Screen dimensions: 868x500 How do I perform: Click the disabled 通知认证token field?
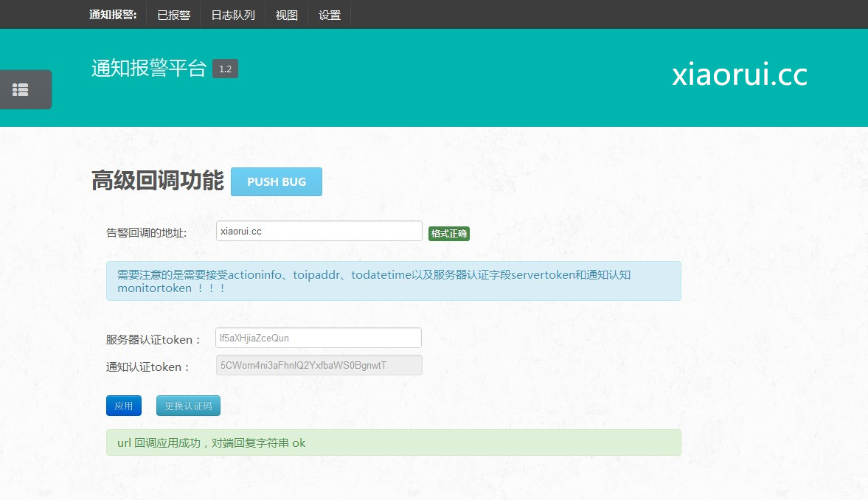click(x=319, y=365)
